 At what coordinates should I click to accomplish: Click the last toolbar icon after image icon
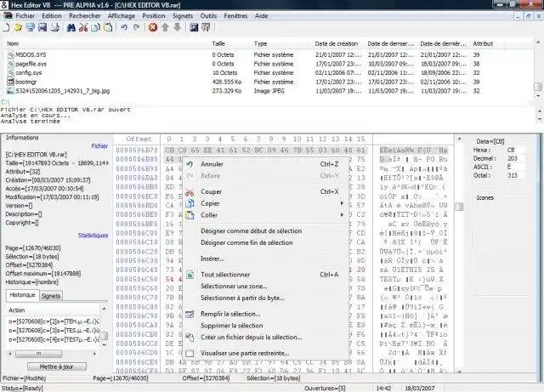206,27
